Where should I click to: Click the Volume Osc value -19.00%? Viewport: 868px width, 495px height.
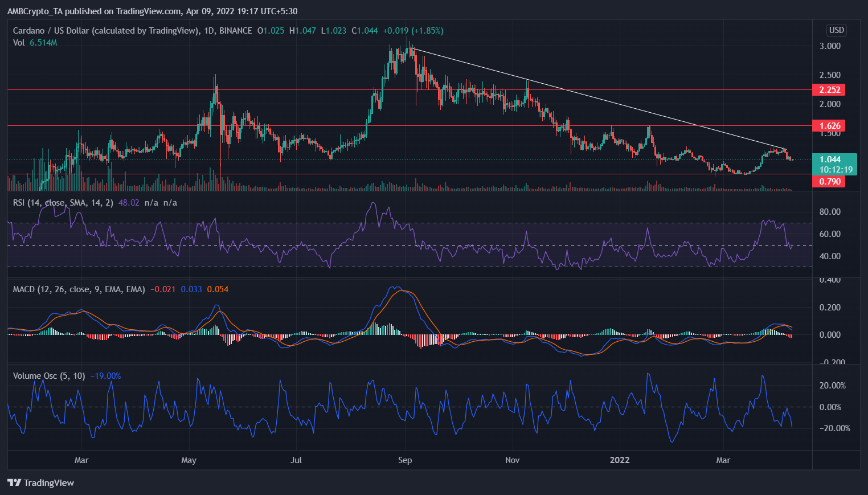[105, 376]
